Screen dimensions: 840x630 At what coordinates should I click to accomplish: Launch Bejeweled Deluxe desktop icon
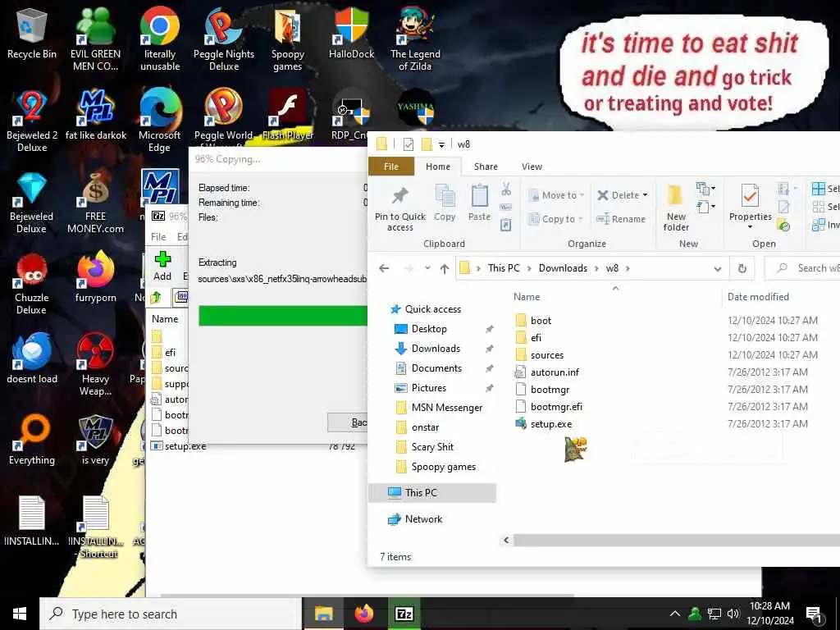[x=32, y=203]
